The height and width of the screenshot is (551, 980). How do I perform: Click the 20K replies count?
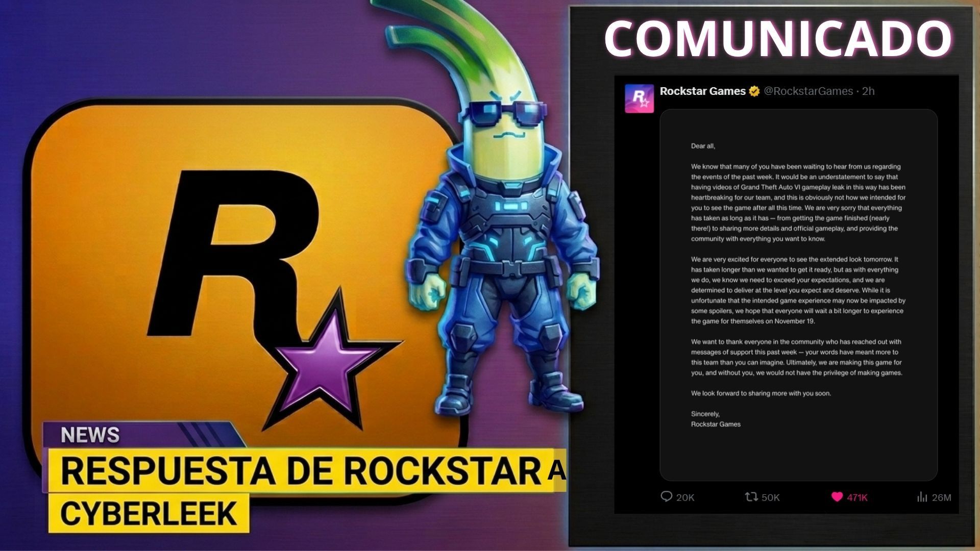685,497
